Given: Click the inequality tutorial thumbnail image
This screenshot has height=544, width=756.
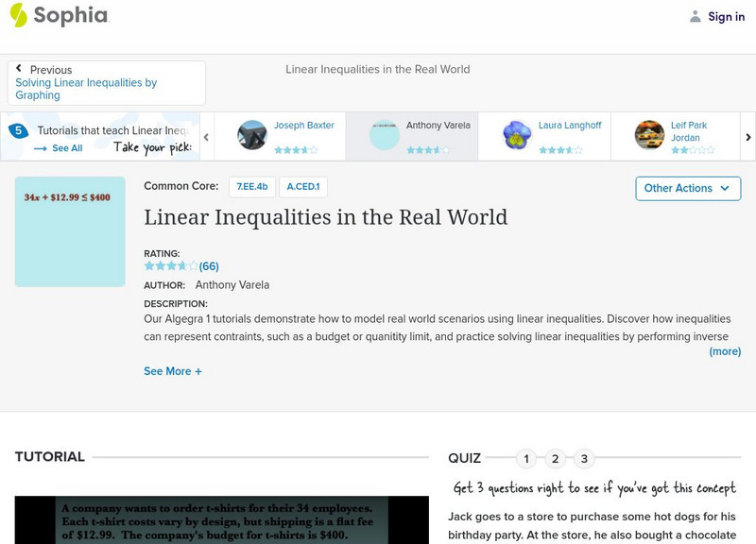Looking at the screenshot, I should pyautogui.click(x=70, y=231).
